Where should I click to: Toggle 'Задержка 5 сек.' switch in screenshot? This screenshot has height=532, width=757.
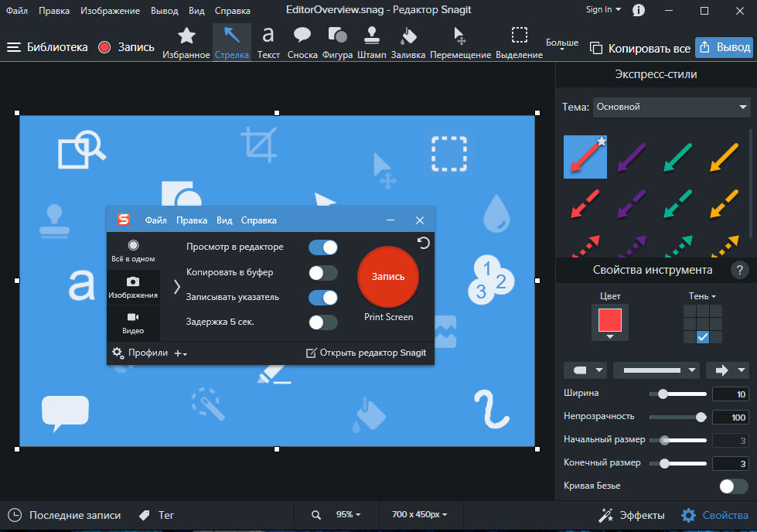pos(323,322)
